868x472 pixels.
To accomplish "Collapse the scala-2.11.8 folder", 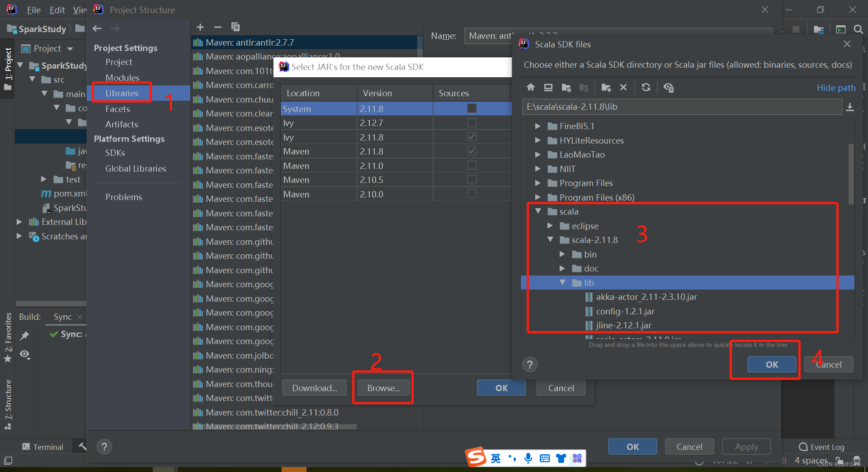I will (550, 239).
